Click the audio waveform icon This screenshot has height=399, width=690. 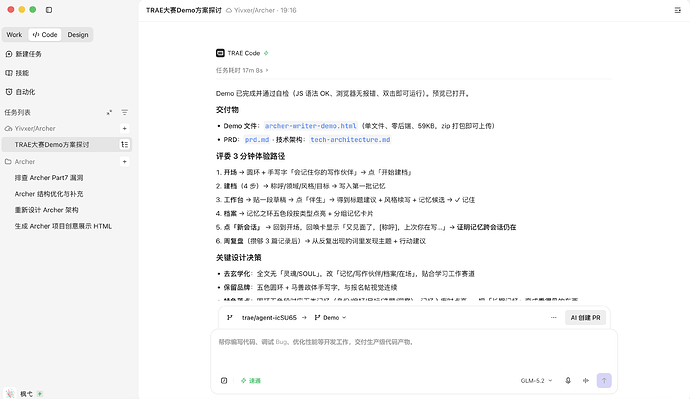pos(586,381)
